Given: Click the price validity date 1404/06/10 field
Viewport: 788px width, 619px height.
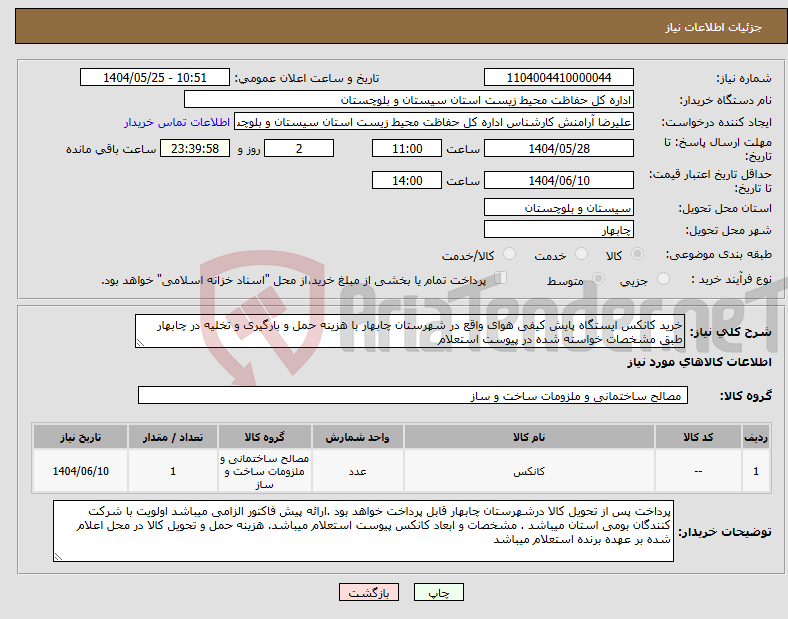Looking at the screenshot, I should (x=558, y=180).
